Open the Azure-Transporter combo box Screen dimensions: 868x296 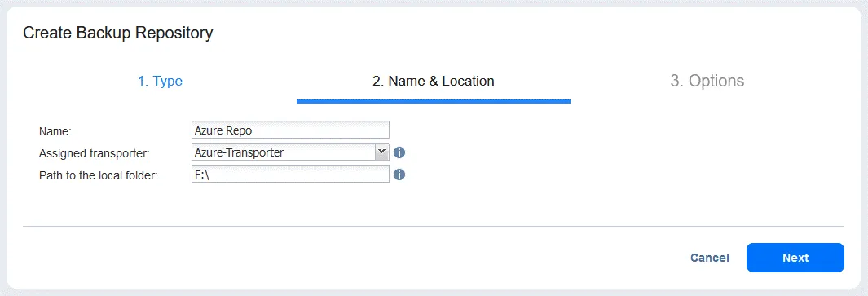[x=290, y=152]
